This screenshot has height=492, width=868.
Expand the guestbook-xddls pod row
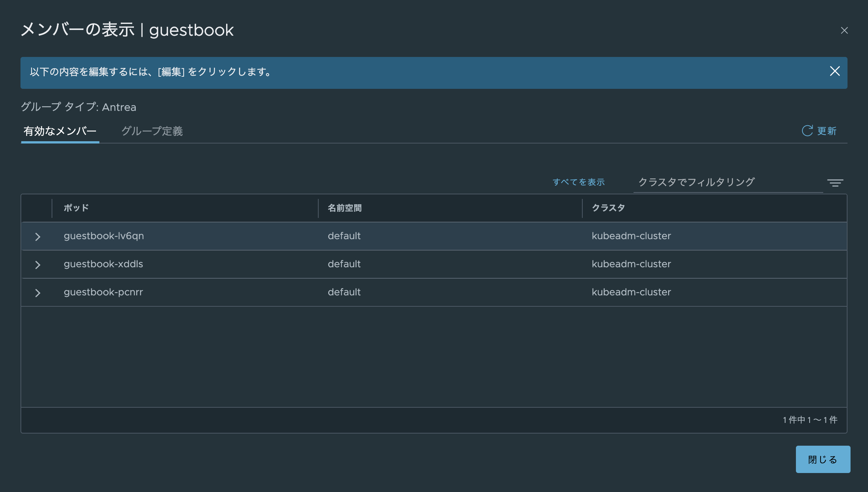(38, 265)
